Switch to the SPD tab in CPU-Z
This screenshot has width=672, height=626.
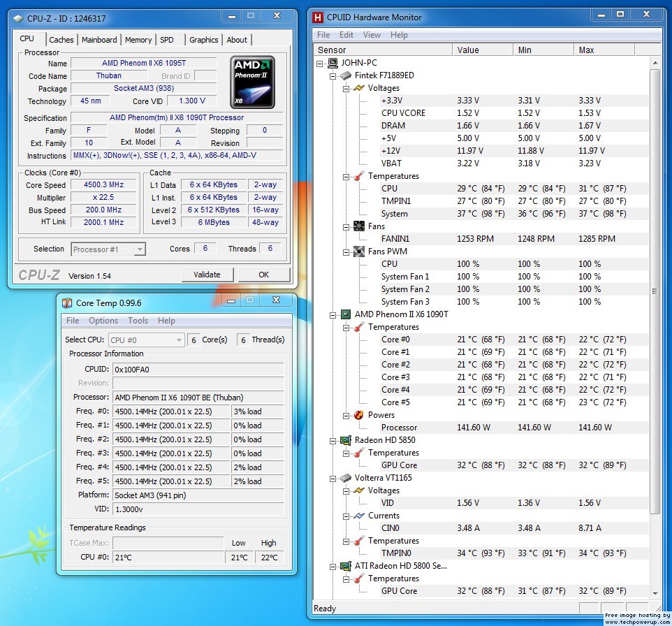pyautogui.click(x=167, y=40)
